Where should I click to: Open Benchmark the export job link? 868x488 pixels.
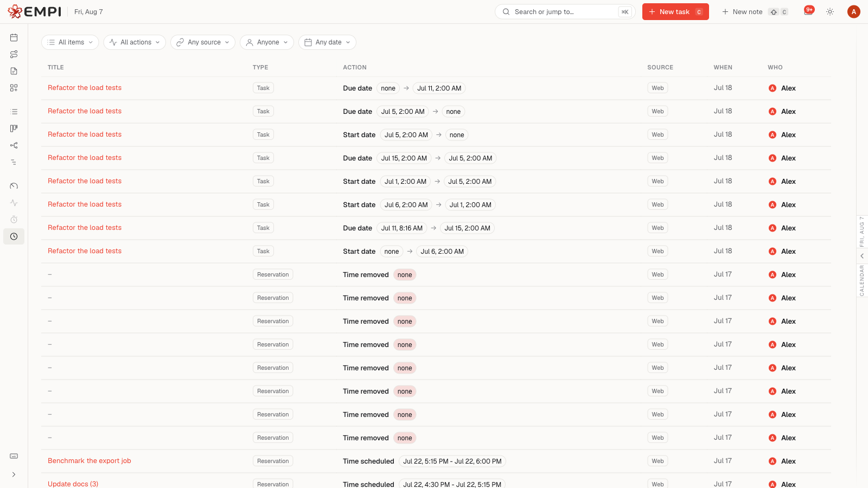tap(90, 461)
